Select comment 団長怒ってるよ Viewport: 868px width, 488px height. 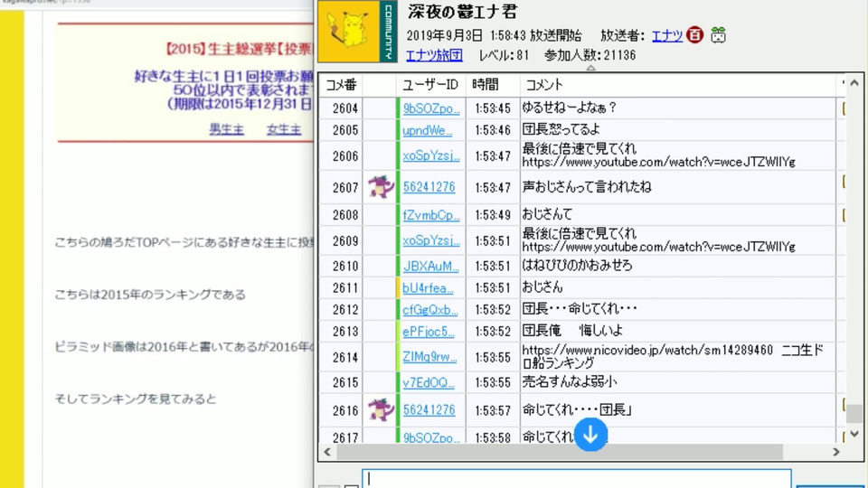561,130
